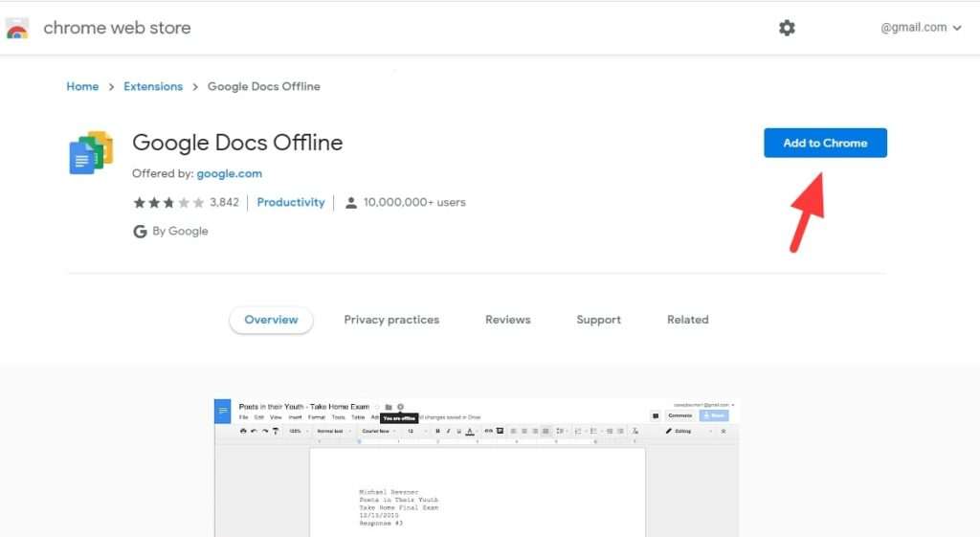Expand the gmail.com account dropdown
Image resolution: width=980 pixels, height=537 pixels.
click(921, 28)
